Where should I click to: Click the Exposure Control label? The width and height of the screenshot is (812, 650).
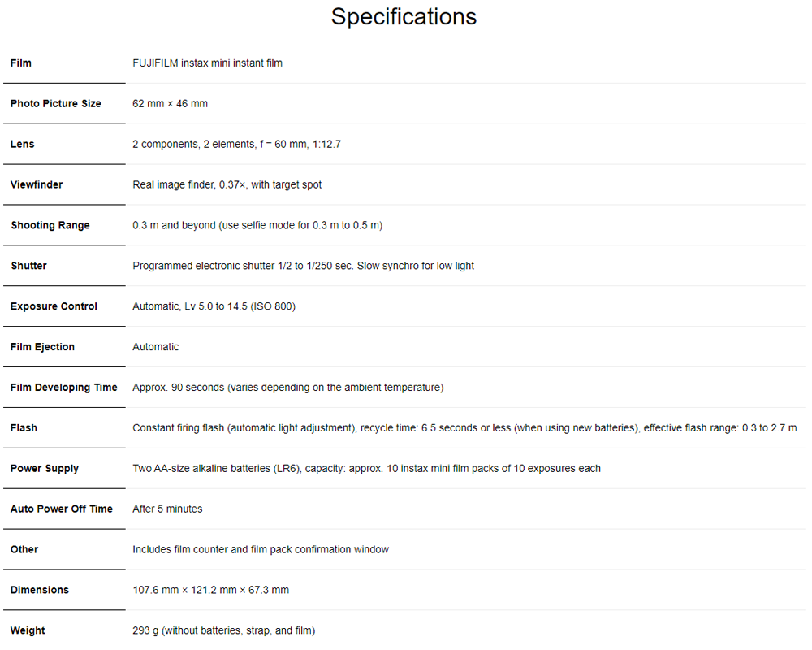[54, 306]
